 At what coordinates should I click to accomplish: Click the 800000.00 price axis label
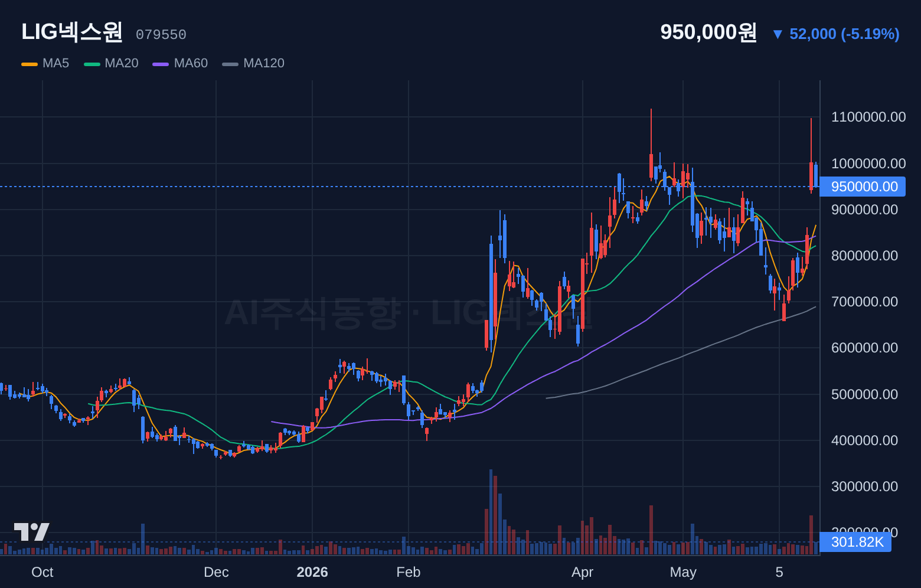click(864, 256)
